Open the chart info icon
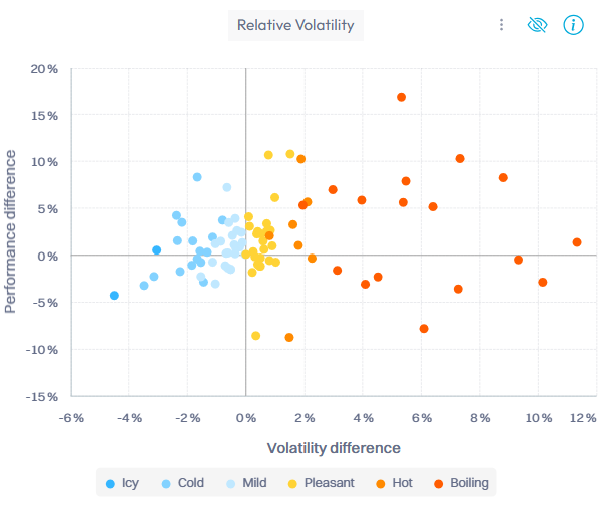 [x=573, y=25]
